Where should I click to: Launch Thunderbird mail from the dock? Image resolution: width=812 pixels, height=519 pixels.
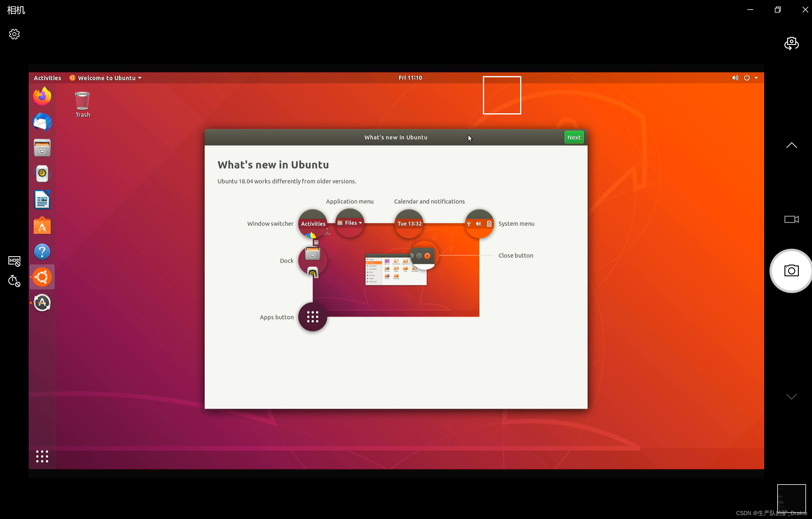(x=42, y=122)
